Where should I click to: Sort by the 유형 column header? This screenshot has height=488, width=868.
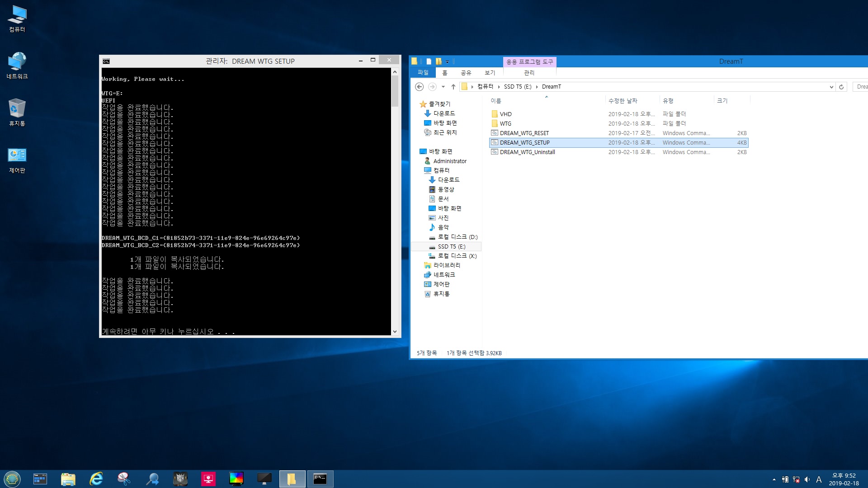(x=686, y=101)
